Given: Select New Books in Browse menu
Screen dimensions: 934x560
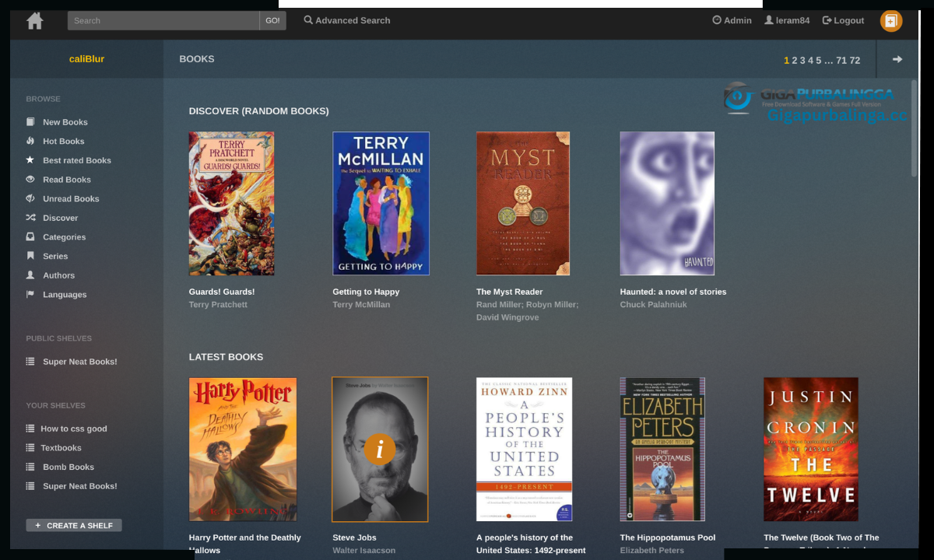Looking at the screenshot, I should [65, 122].
